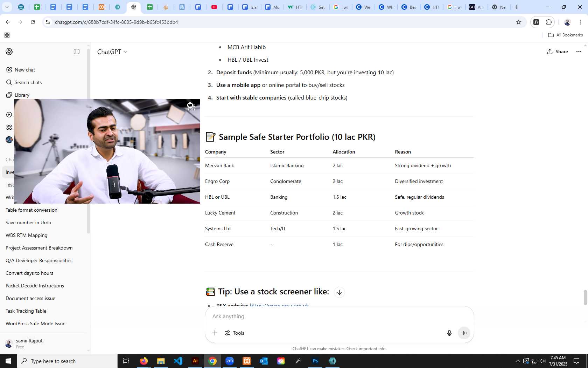Open Visual Studio Code from the taskbar
The height and width of the screenshot is (368, 588).
click(178, 361)
